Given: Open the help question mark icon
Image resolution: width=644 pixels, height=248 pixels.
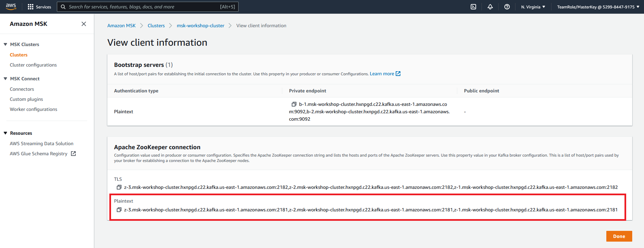Looking at the screenshot, I should click(x=507, y=7).
